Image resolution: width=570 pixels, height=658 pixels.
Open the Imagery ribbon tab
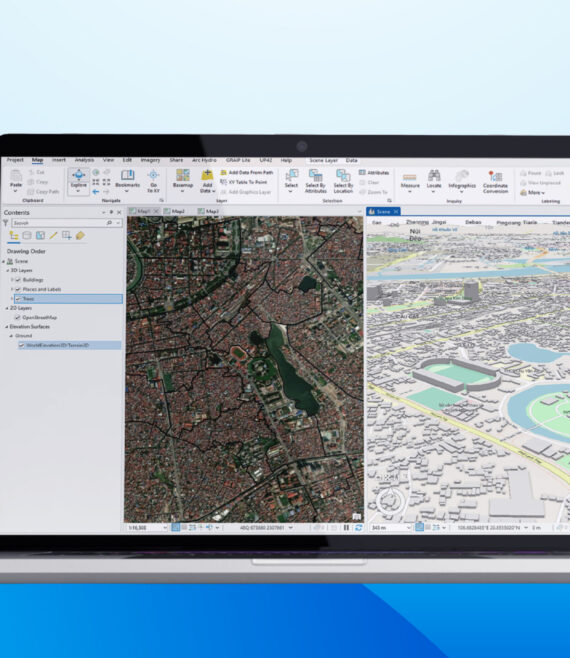pyautogui.click(x=150, y=160)
